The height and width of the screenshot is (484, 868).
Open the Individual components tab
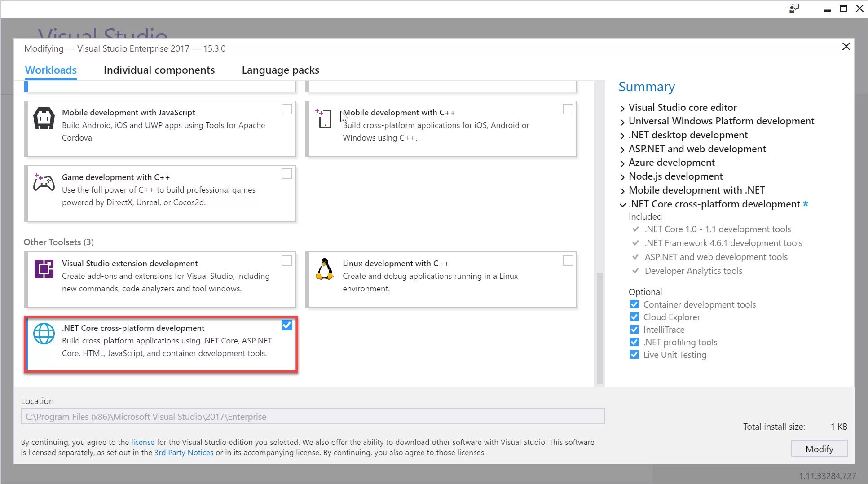pos(159,70)
